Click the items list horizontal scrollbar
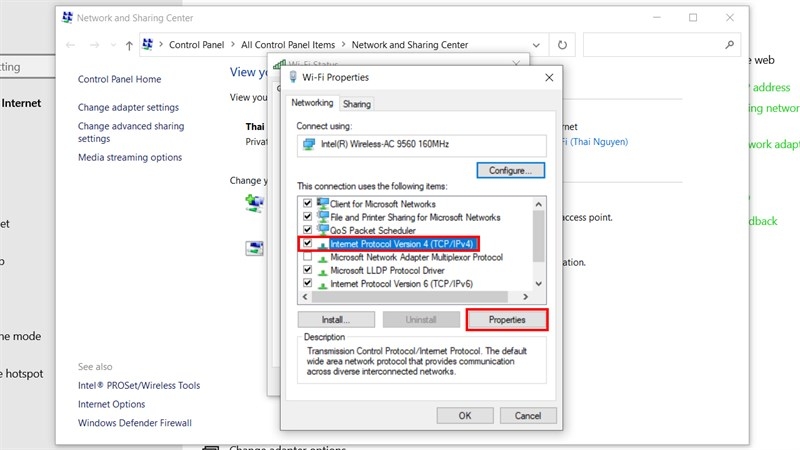The image size is (800, 450). click(420, 296)
